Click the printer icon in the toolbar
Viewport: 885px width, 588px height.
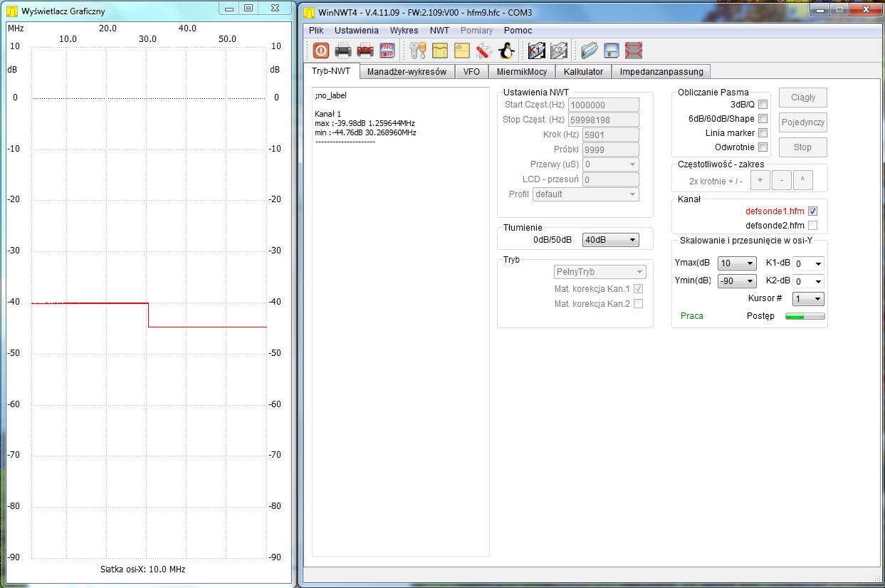point(343,51)
